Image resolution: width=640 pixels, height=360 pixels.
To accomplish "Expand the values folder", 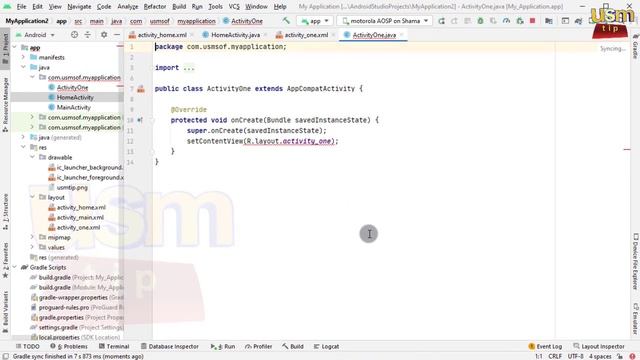I will [33, 247].
